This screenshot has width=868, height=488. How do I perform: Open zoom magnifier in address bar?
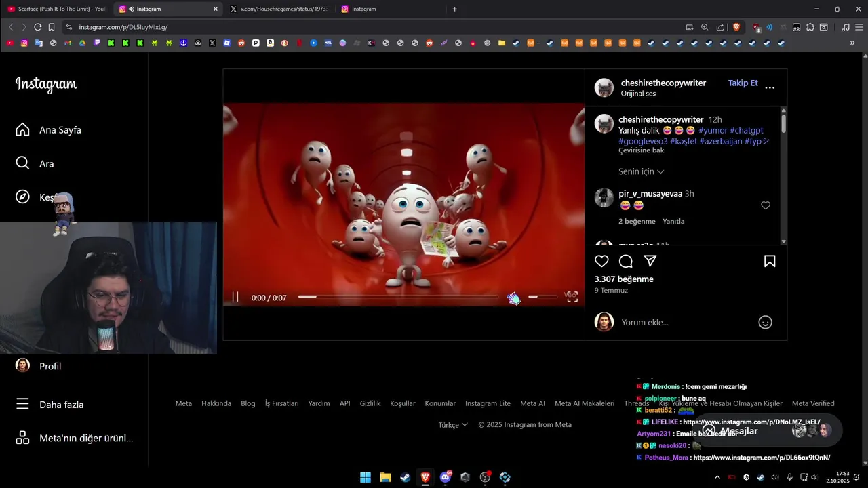[705, 27]
